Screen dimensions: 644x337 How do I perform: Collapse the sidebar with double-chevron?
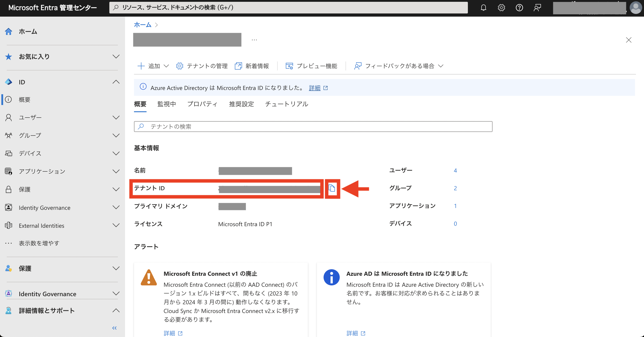[x=115, y=328]
